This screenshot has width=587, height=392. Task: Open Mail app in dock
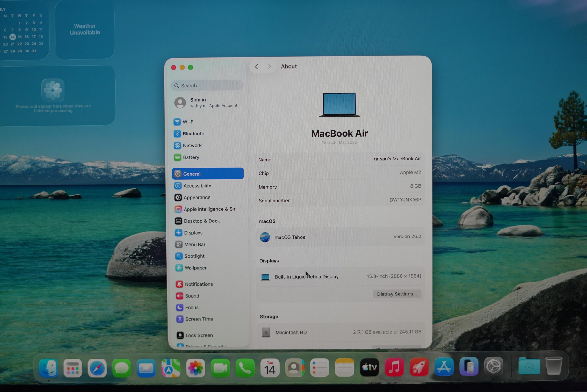click(x=146, y=368)
